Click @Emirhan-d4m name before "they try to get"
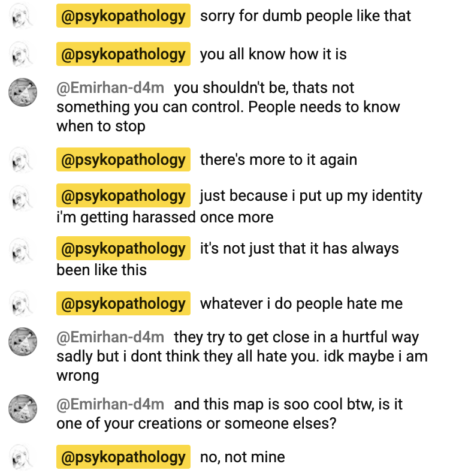 point(110,338)
